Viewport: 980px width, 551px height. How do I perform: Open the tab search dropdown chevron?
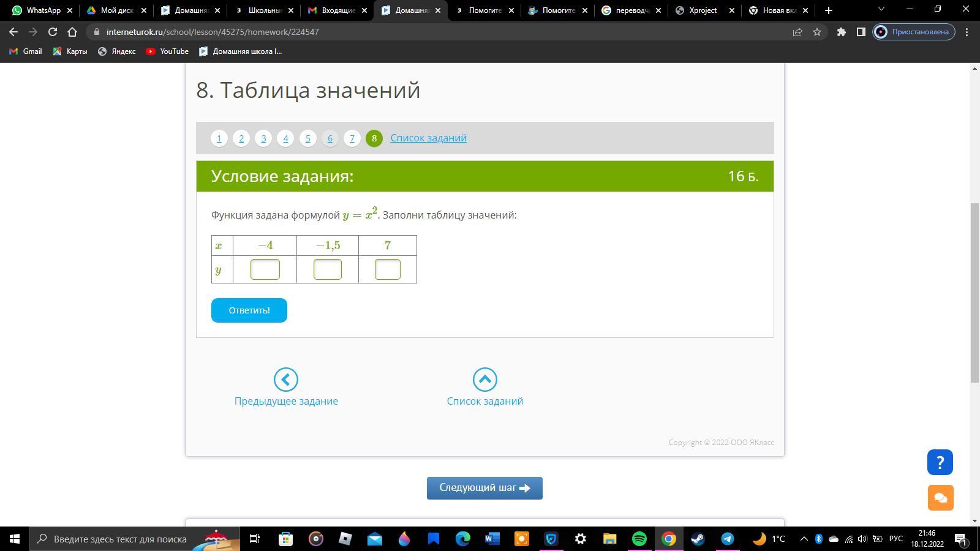(x=881, y=10)
